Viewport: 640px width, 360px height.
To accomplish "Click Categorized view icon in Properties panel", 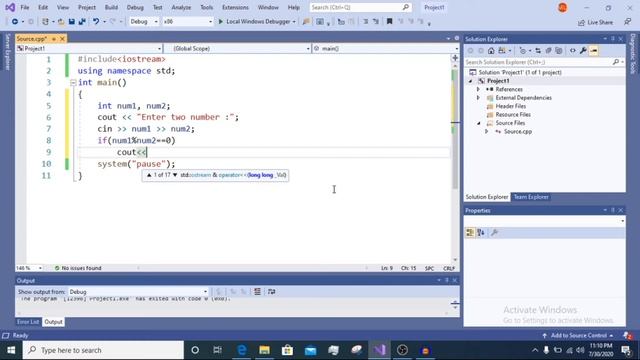I will [470, 233].
